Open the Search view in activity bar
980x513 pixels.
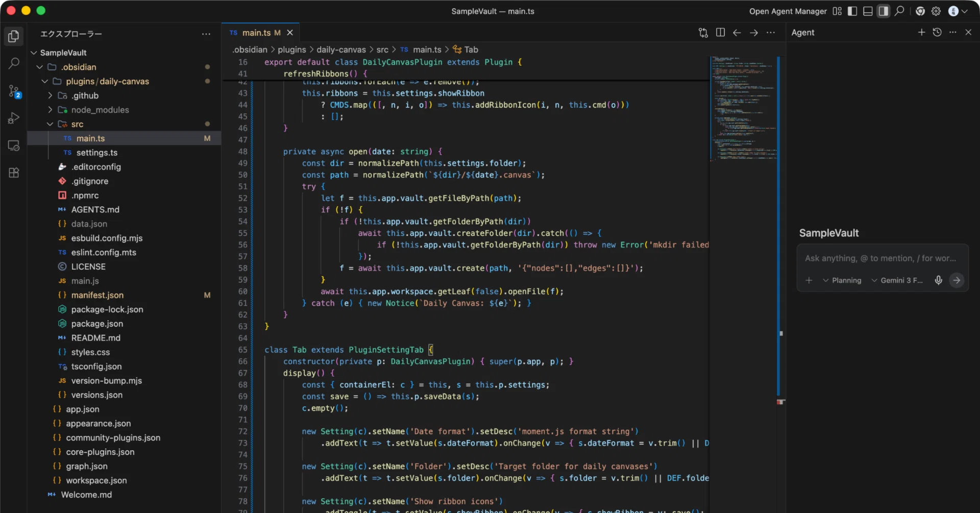pyautogui.click(x=14, y=63)
